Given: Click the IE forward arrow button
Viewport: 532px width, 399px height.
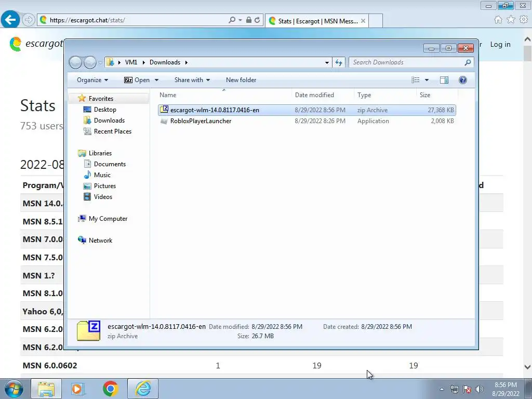Looking at the screenshot, I should [x=29, y=20].
